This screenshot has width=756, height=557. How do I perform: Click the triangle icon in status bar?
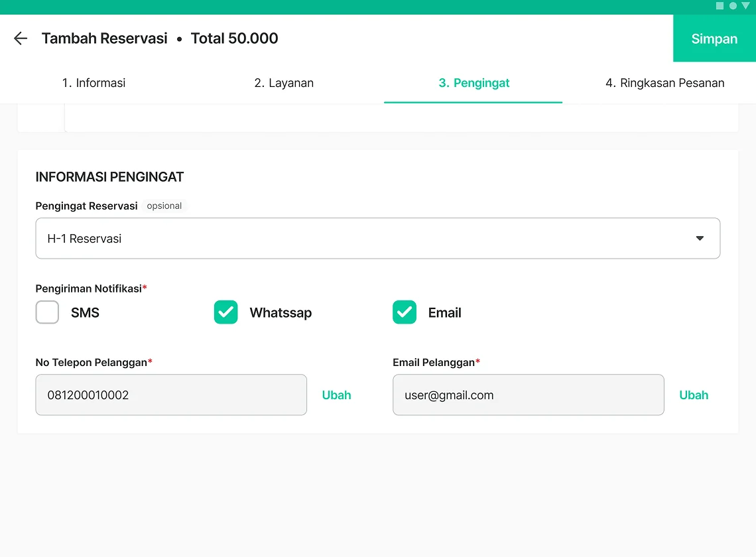pyautogui.click(x=745, y=6)
